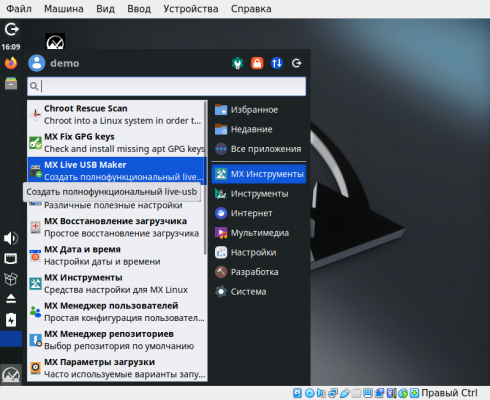Click Правый Ctrl host key indicator

(449, 393)
